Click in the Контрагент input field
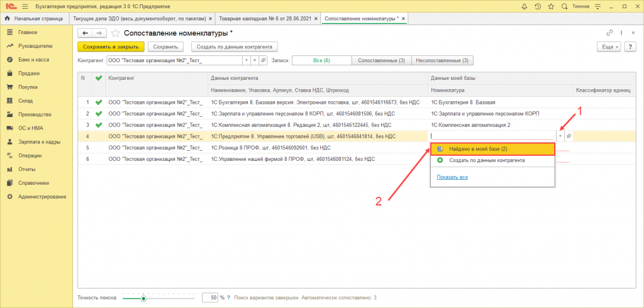644x308 pixels. pos(175,60)
